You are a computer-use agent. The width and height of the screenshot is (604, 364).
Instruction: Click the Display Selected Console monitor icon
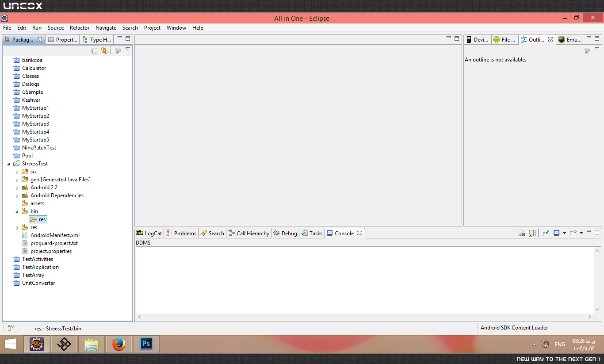click(x=557, y=233)
